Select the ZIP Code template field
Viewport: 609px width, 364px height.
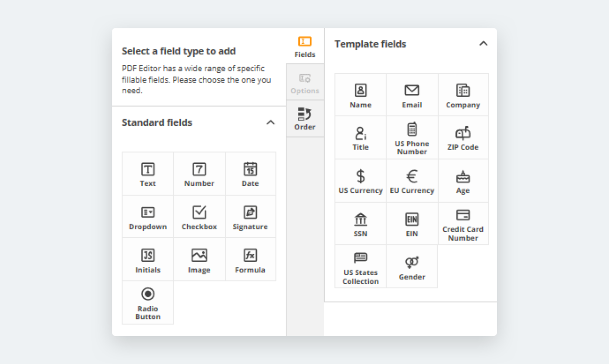(463, 138)
